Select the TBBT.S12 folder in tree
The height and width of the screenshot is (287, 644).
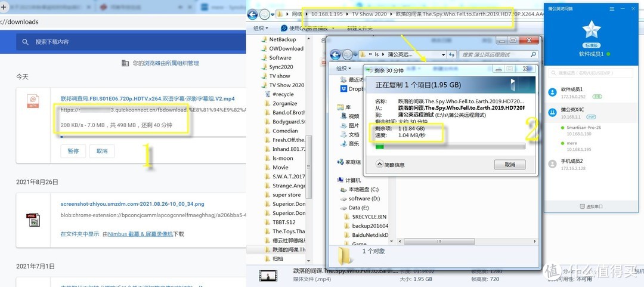[284, 222]
